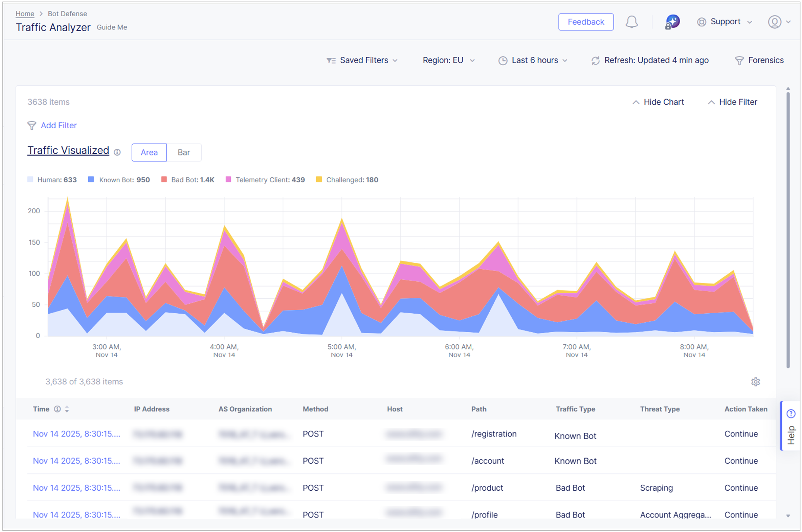802x532 pixels.
Task: Click the Scraping threat type cell
Action: [x=656, y=488]
